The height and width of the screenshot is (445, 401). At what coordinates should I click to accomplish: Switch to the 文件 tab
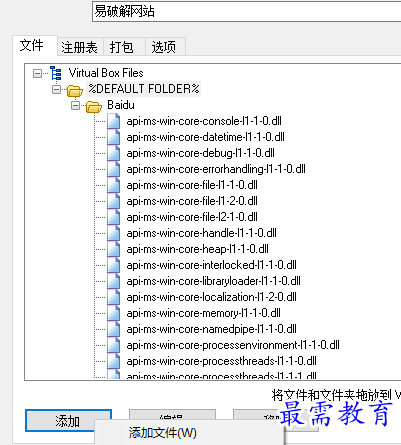click(35, 45)
